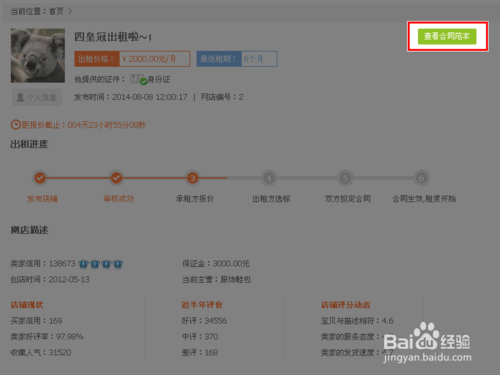Screen dimensions: 500x375
Task: Click the 买家信用:169 text
Action: click(x=36, y=321)
